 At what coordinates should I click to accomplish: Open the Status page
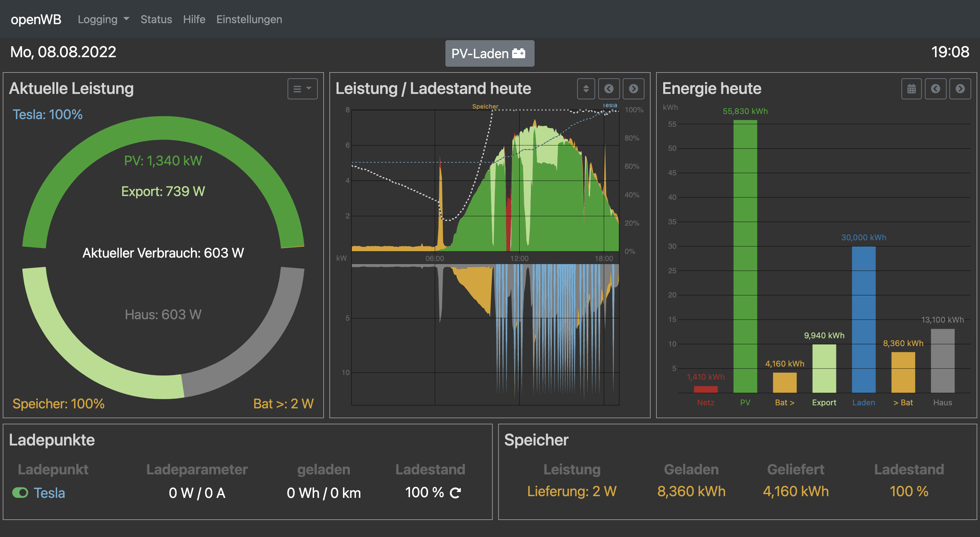(x=156, y=19)
